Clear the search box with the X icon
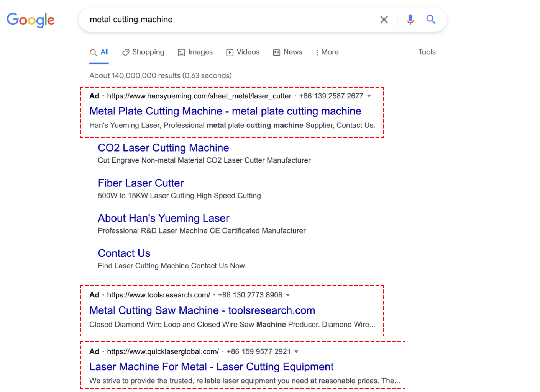Viewport: 540px width, 392px height. coord(384,20)
